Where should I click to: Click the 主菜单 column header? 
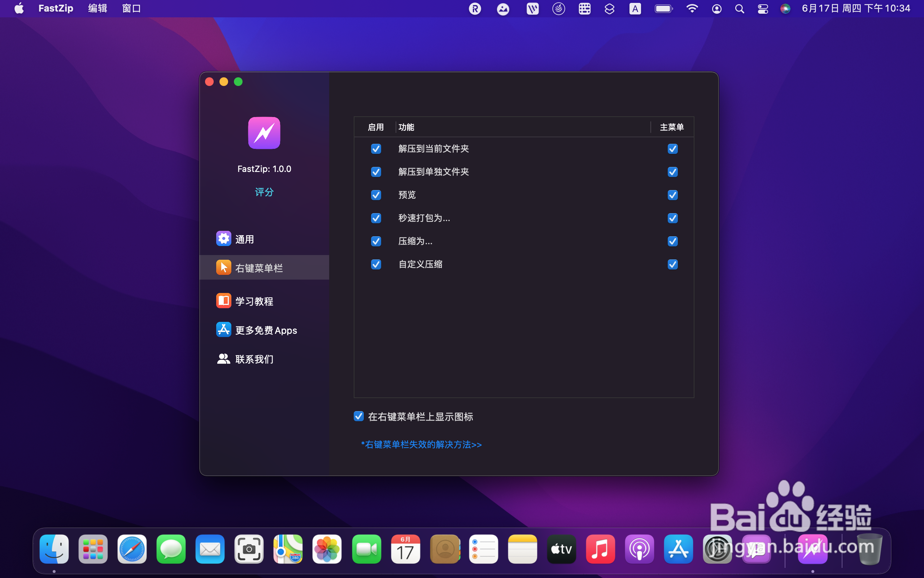(x=672, y=127)
